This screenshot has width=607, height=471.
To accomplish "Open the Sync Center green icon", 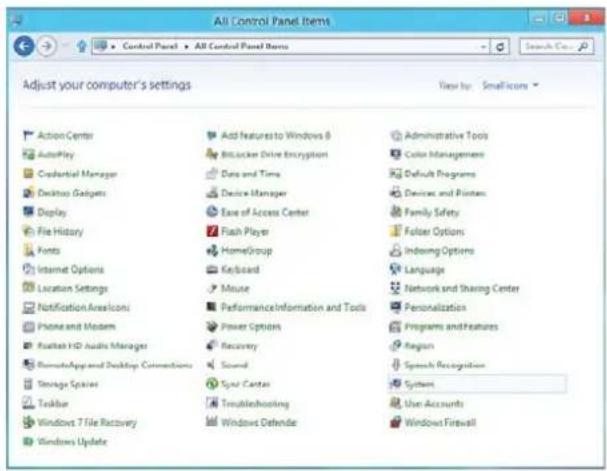I will point(212,384).
